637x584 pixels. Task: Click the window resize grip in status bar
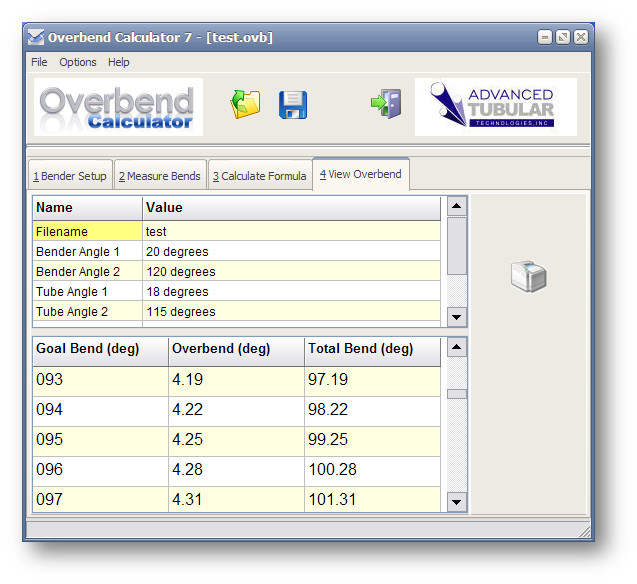pyautogui.click(x=584, y=532)
